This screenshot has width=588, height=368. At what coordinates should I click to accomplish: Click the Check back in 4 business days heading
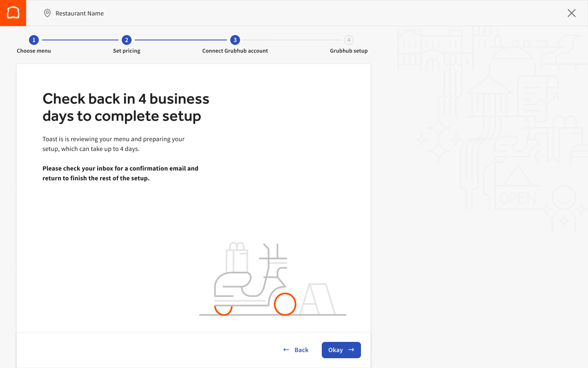pyautogui.click(x=126, y=107)
